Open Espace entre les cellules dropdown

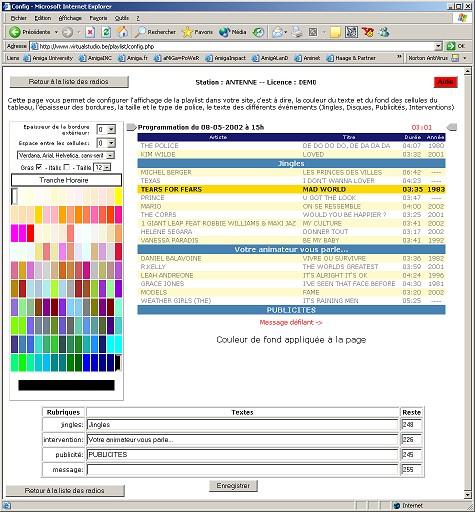106,143
